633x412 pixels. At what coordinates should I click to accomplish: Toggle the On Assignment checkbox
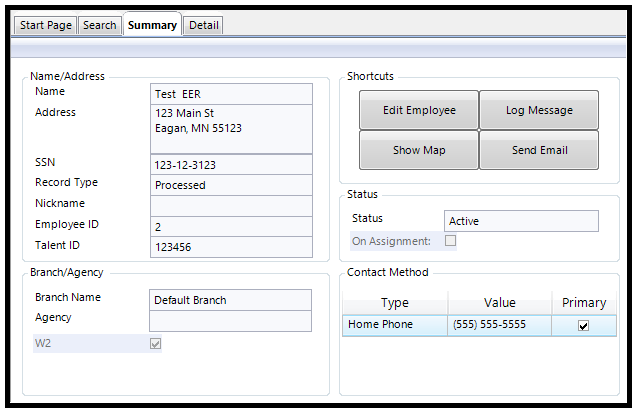[450, 241]
